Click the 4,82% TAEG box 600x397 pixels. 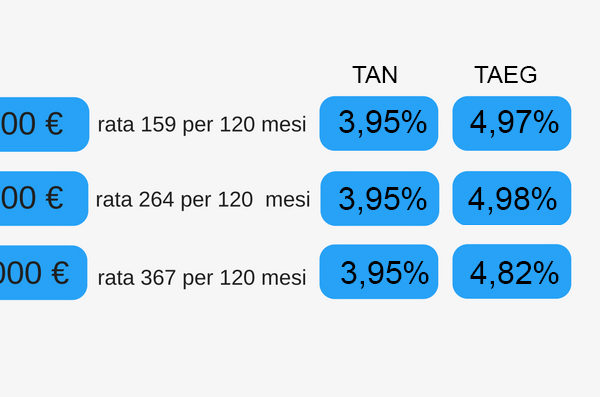pos(512,271)
